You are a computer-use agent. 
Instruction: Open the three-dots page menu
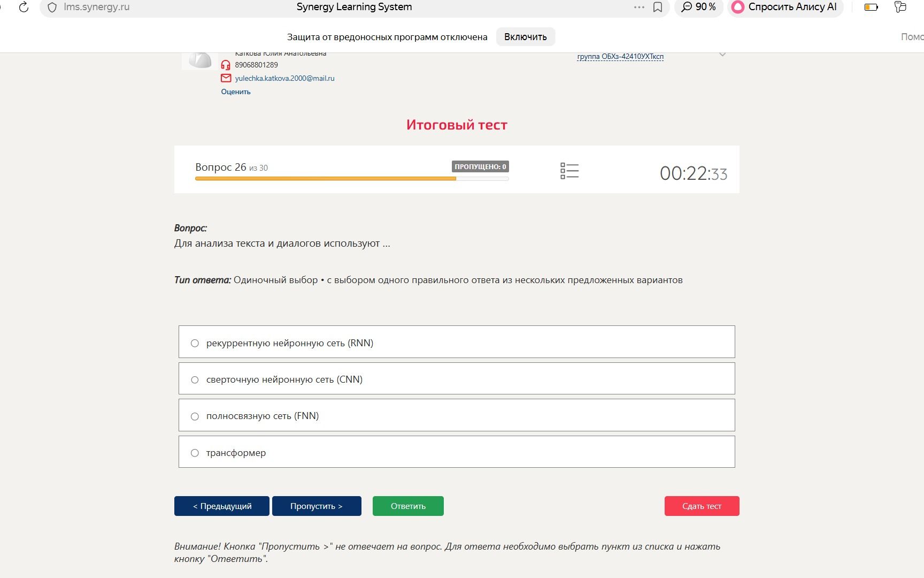pos(639,7)
